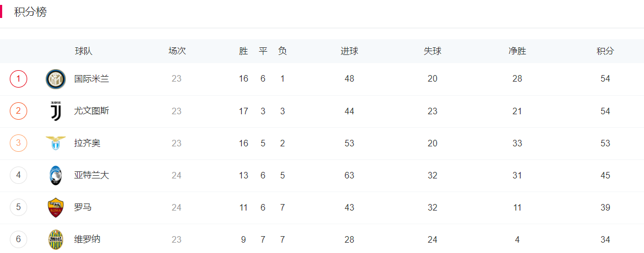Open the 拉齐奥 team page
Viewport: 644px width, 253px height.
(87, 143)
